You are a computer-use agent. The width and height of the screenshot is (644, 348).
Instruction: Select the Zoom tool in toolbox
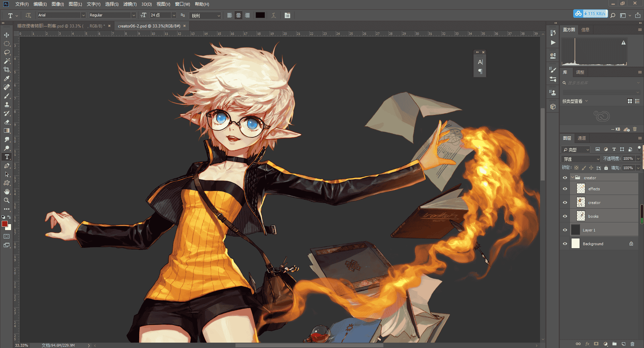[7, 200]
